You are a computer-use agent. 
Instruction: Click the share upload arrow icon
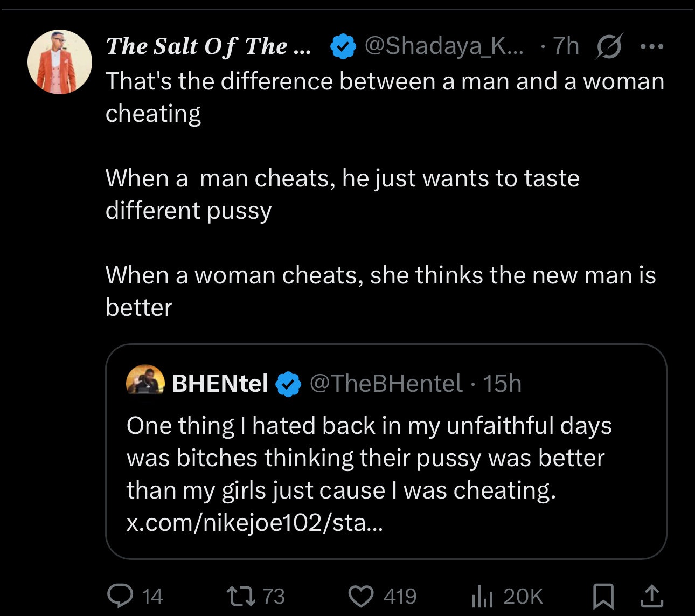pyautogui.click(x=651, y=596)
